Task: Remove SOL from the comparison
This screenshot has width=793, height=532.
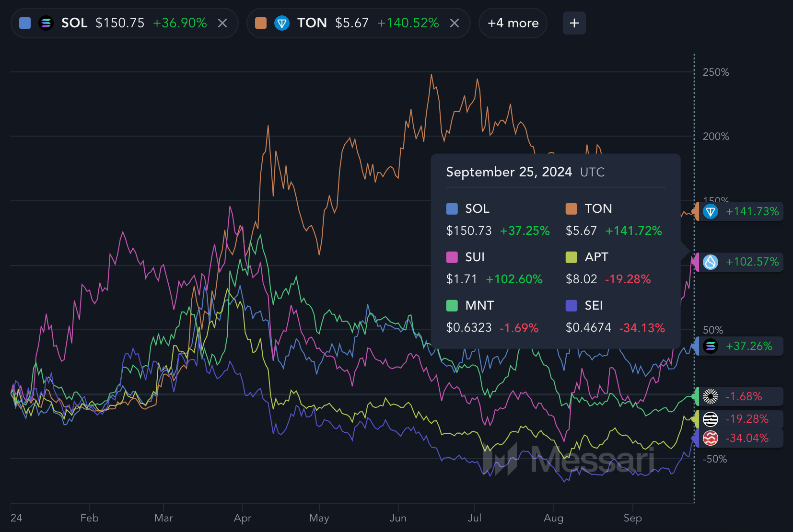Action: [x=222, y=23]
